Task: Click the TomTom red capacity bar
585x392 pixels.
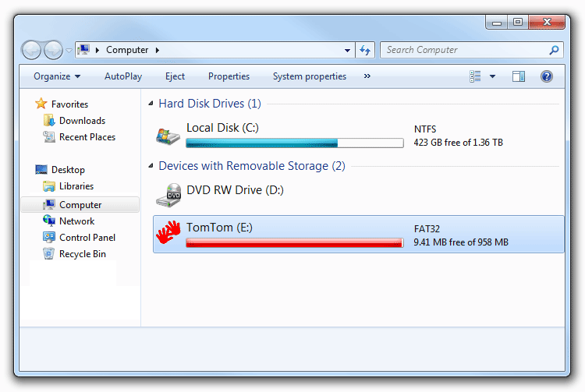Action: pos(294,243)
